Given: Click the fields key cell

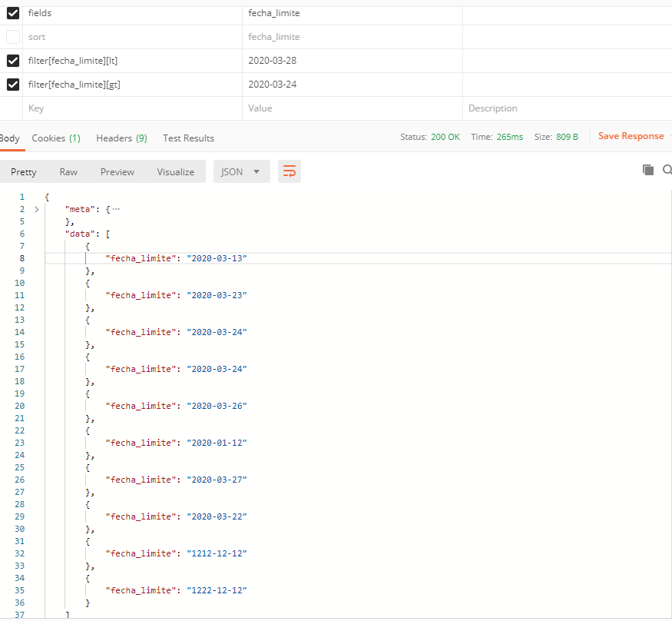Looking at the screenshot, I should pyautogui.click(x=132, y=13).
